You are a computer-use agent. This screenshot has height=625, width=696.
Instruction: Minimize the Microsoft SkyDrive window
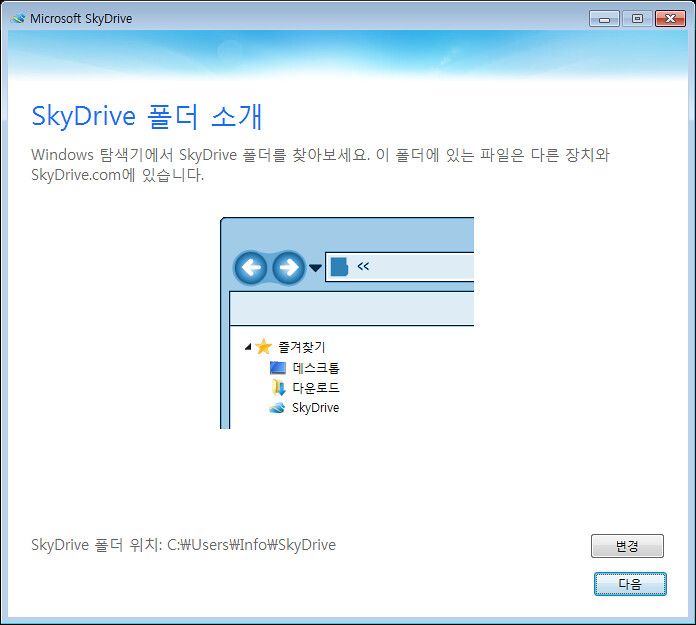tap(604, 19)
